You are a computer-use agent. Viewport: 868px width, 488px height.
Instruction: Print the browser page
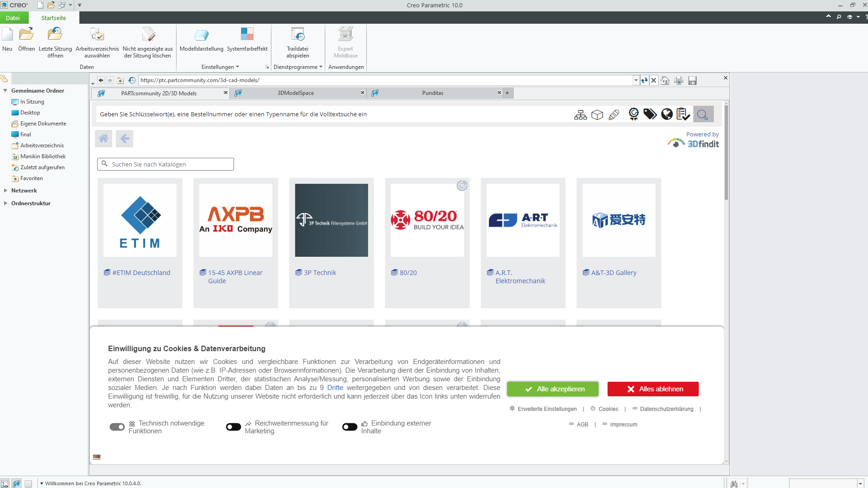tap(679, 80)
